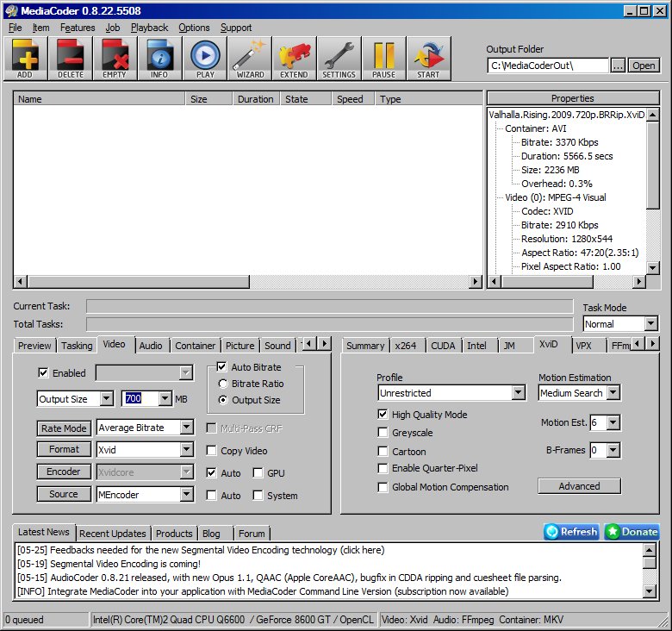Image resolution: width=672 pixels, height=631 pixels.
Task: Open the Job menu
Action: pyautogui.click(x=113, y=28)
